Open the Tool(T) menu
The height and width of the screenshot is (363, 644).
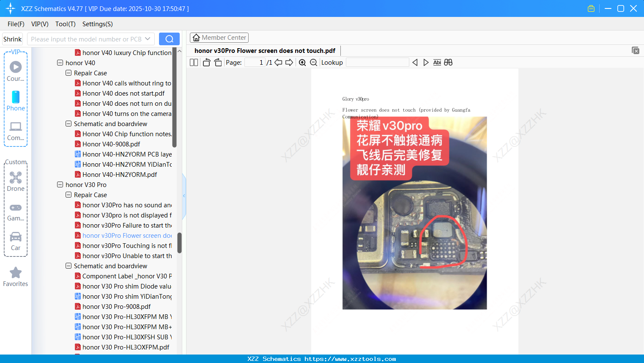point(66,24)
